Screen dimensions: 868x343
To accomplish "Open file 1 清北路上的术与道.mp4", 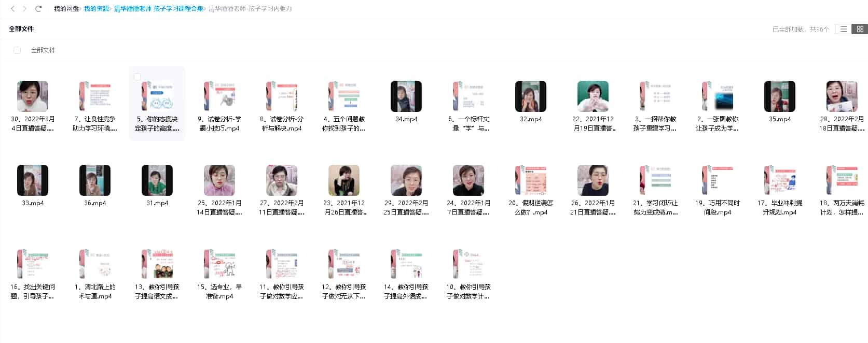I will click(x=95, y=264).
